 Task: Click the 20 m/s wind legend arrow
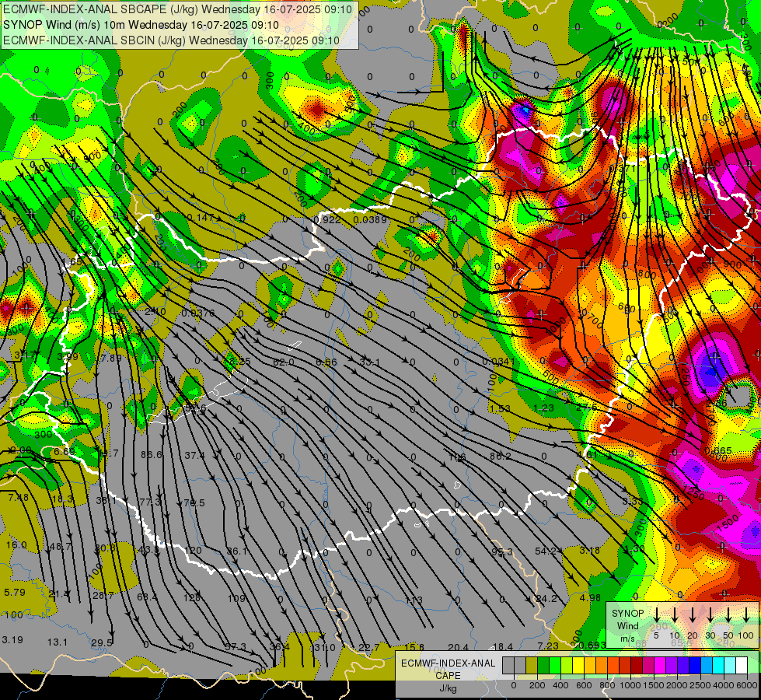(692, 614)
